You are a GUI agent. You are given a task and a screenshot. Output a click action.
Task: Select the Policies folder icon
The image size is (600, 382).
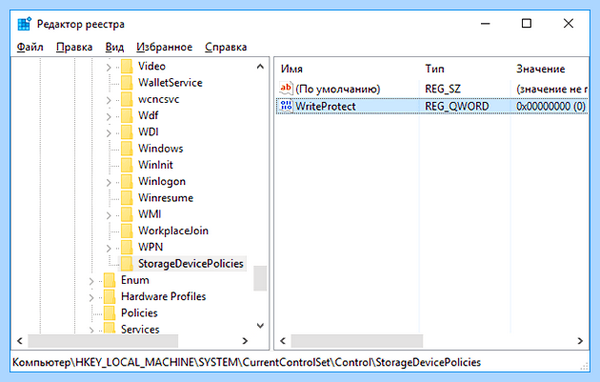click(x=109, y=313)
